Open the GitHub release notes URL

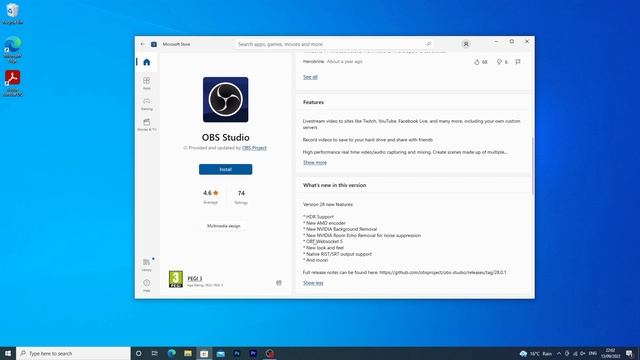click(x=442, y=272)
